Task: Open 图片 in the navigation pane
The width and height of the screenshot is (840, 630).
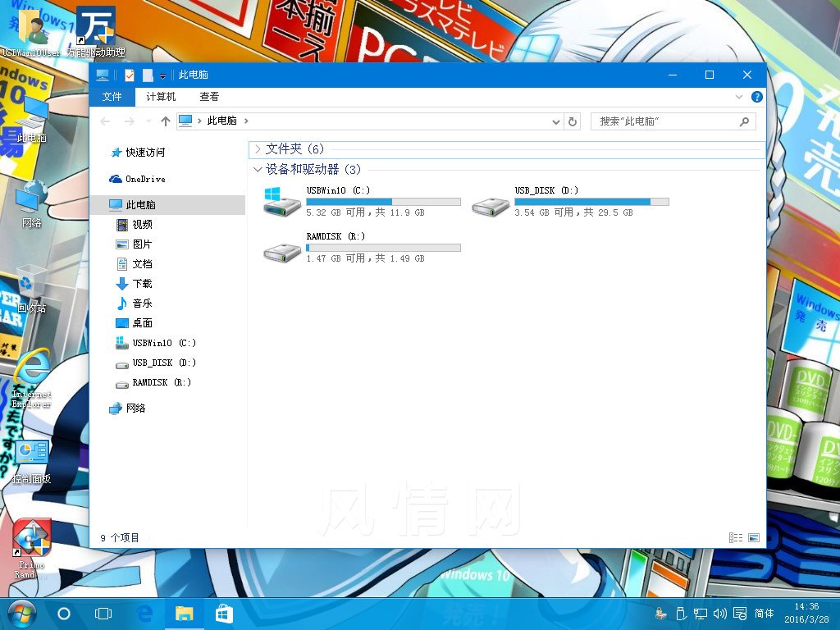Action: pos(135,244)
